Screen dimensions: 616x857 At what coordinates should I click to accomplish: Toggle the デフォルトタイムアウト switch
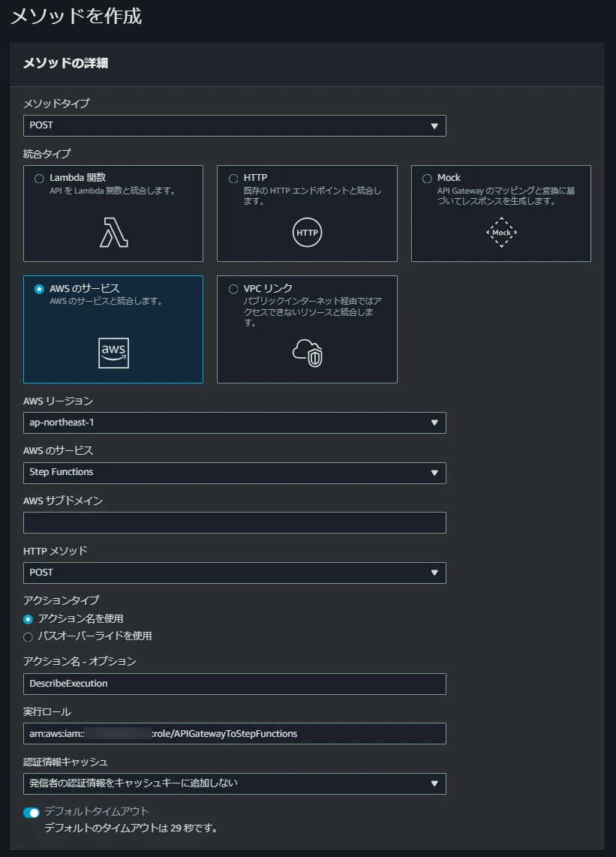tap(32, 813)
